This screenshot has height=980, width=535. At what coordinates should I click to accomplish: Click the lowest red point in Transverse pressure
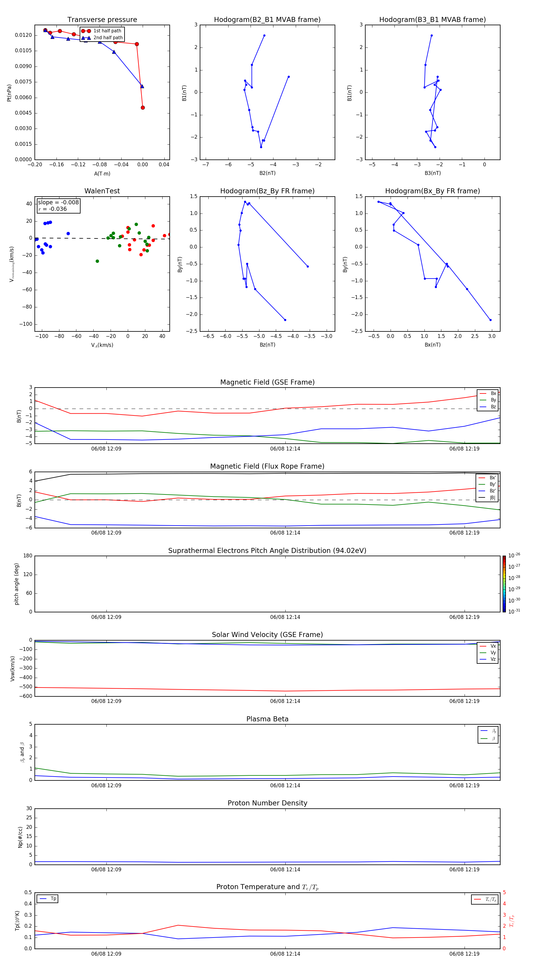click(x=143, y=108)
